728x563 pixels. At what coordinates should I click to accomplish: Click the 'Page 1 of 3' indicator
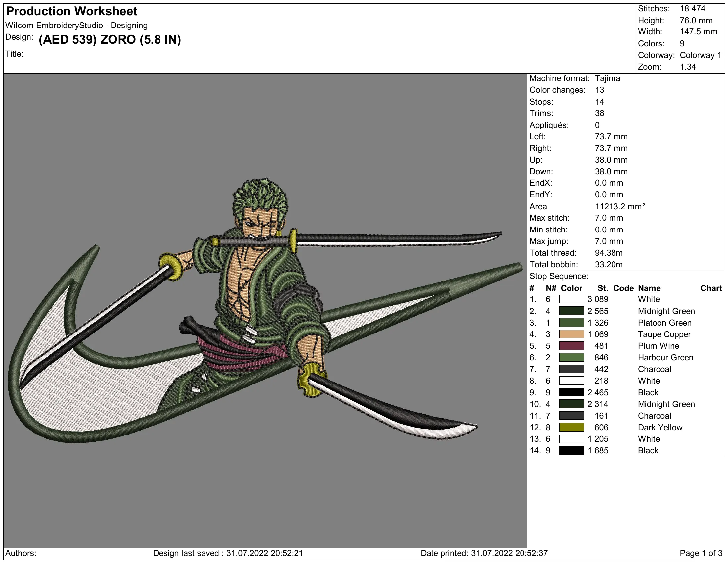click(x=701, y=553)
